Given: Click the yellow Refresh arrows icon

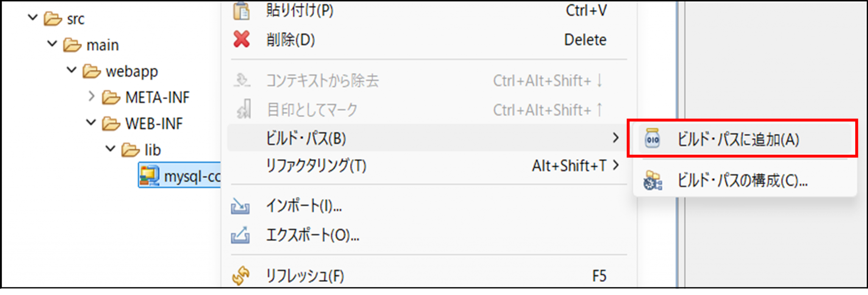Looking at the screenshot, I should (x=241, y=276).
